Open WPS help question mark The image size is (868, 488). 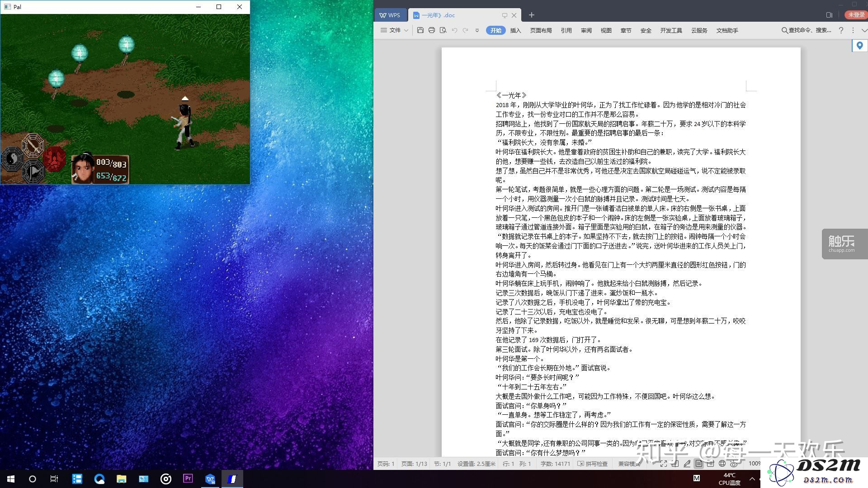point(841,30)
